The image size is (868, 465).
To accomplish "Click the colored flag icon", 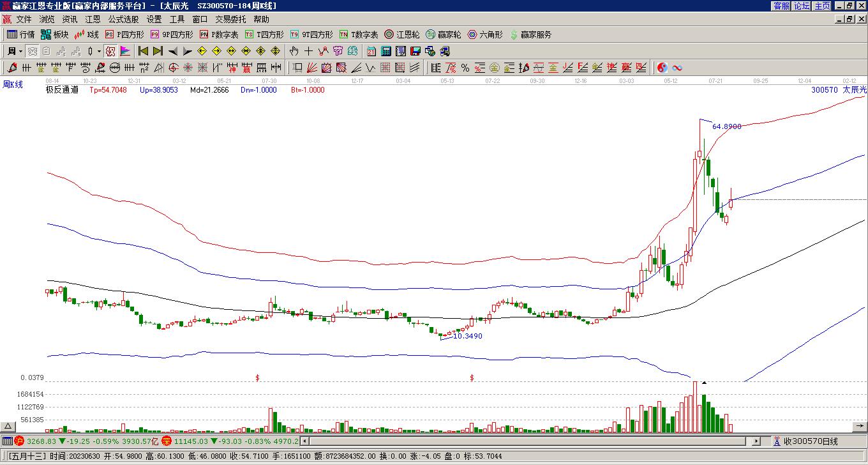I will [x=125, y=51].
